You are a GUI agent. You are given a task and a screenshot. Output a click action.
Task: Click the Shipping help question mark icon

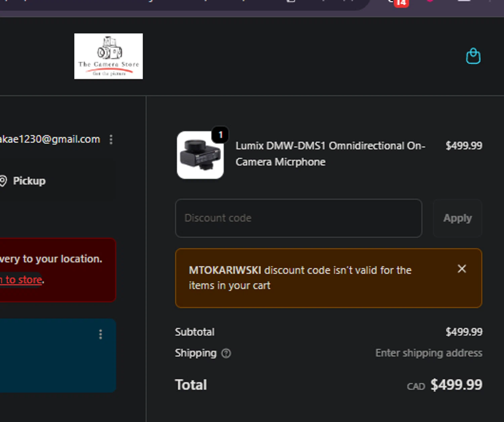coord(226,353)
